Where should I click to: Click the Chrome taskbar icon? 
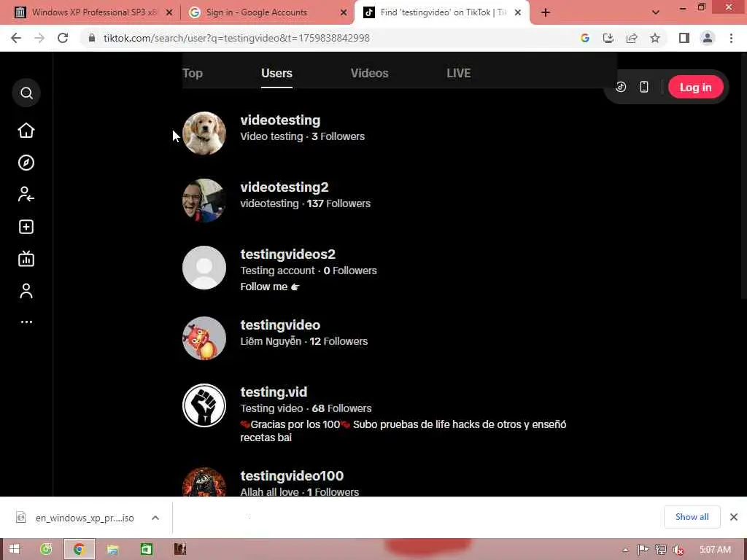point(79,550)
